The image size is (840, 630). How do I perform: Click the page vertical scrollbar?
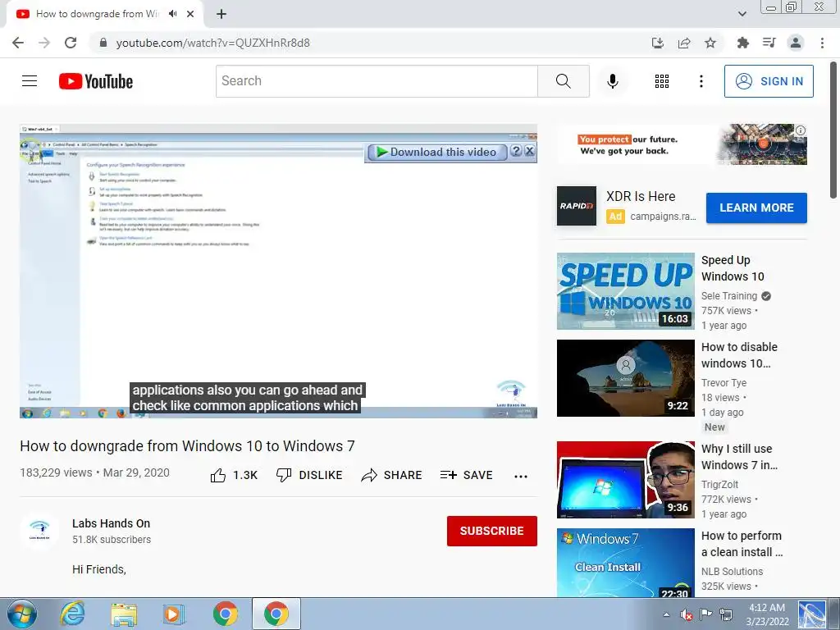[x=833, y=130]
